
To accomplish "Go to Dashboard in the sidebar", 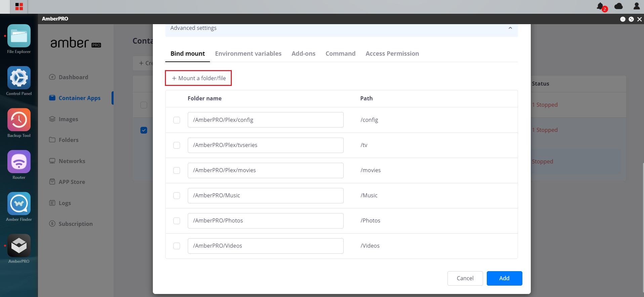I will tap(73, 77).
